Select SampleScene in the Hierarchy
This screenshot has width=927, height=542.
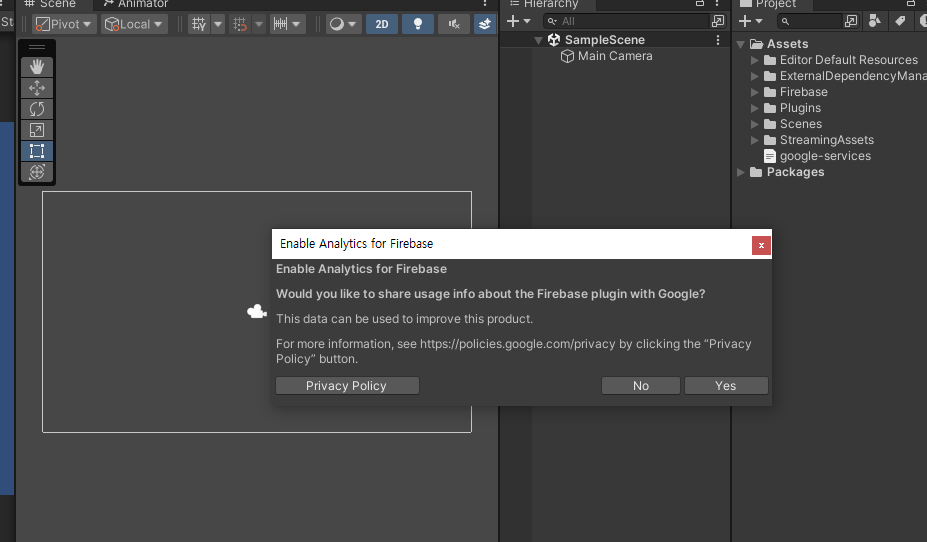[x=604, y=40]
